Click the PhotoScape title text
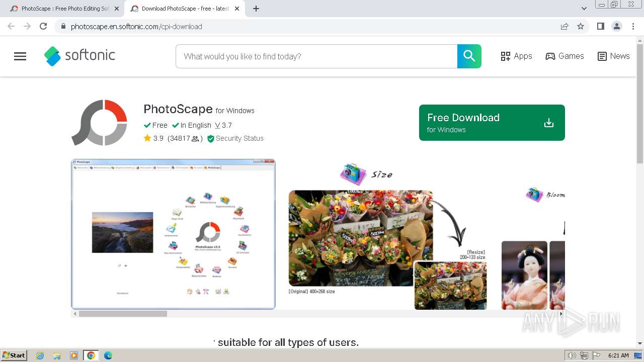The height and width of the screenshot is (362, 644). pos(178,109)
